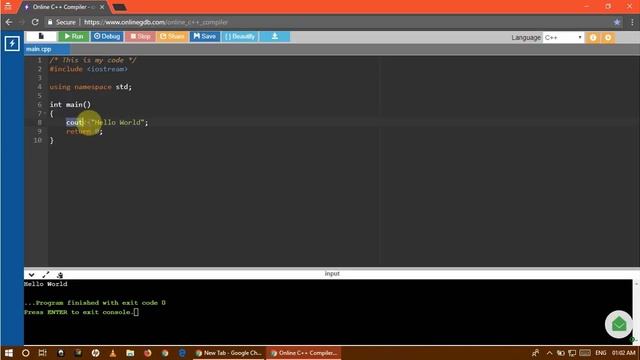Collapse the console with chevron icon
Screen dimensions: 640x360
pyautogui.click(x=31, y=275)
